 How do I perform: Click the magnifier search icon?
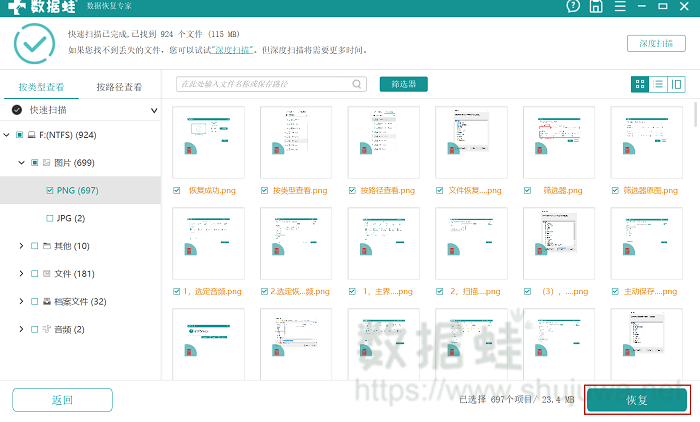(x=357, y=84)
